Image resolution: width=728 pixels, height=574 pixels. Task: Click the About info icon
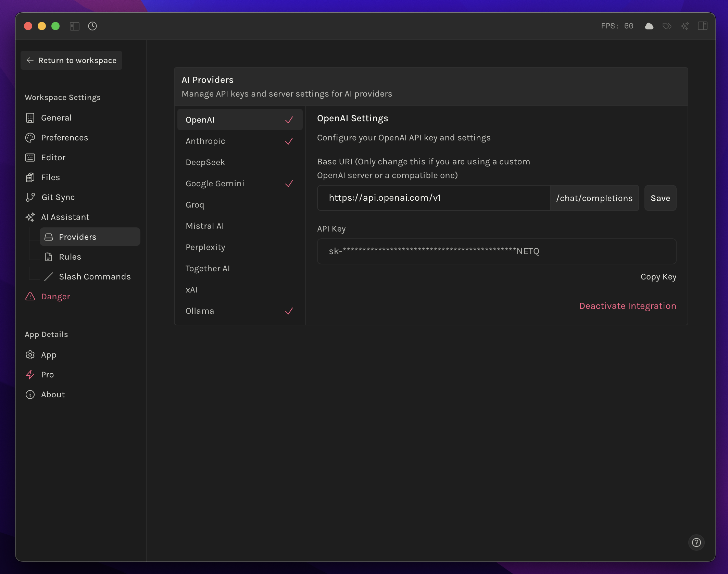30,395
